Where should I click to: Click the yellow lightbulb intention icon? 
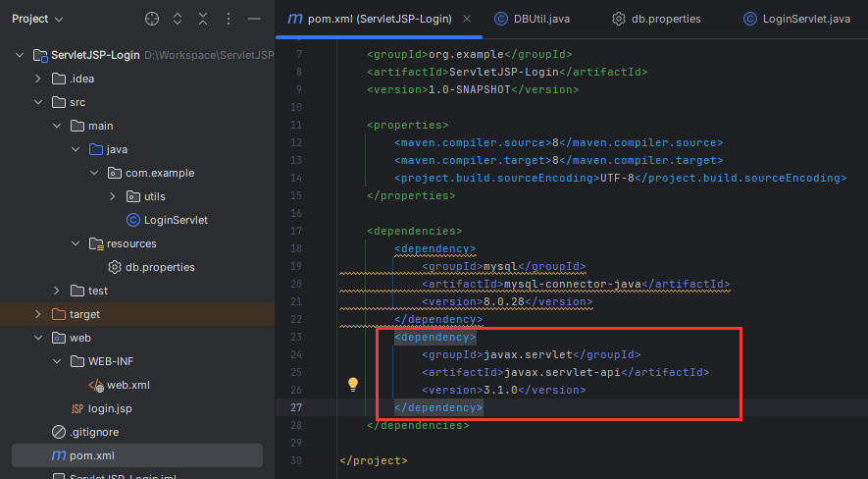pos(354,385)
